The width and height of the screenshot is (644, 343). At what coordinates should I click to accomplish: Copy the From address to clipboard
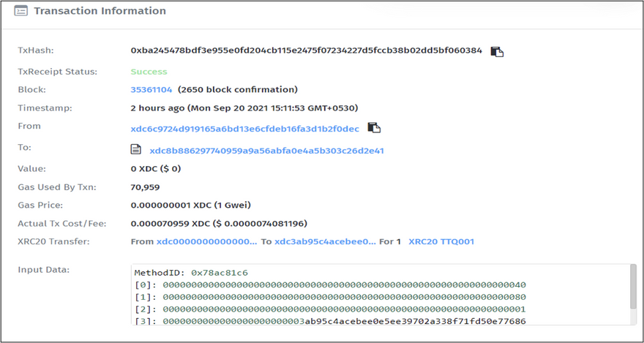click(x=374, y=128)
